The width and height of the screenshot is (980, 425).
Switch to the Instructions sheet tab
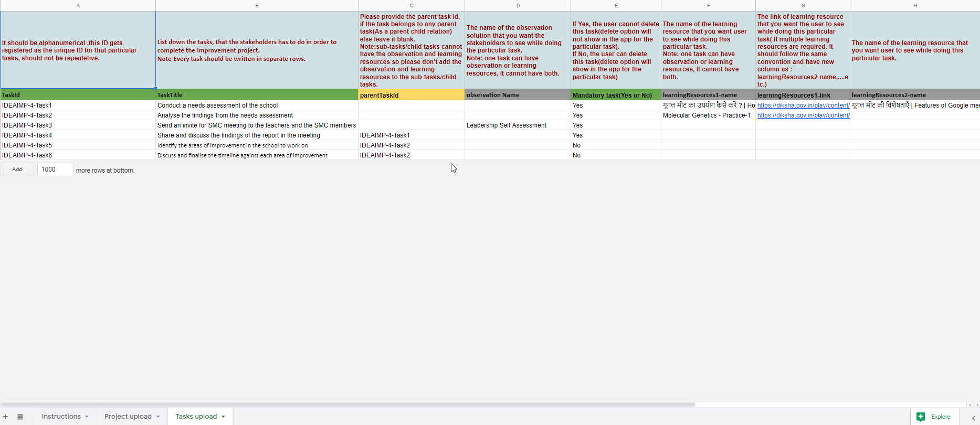click(x=61, y=417)
